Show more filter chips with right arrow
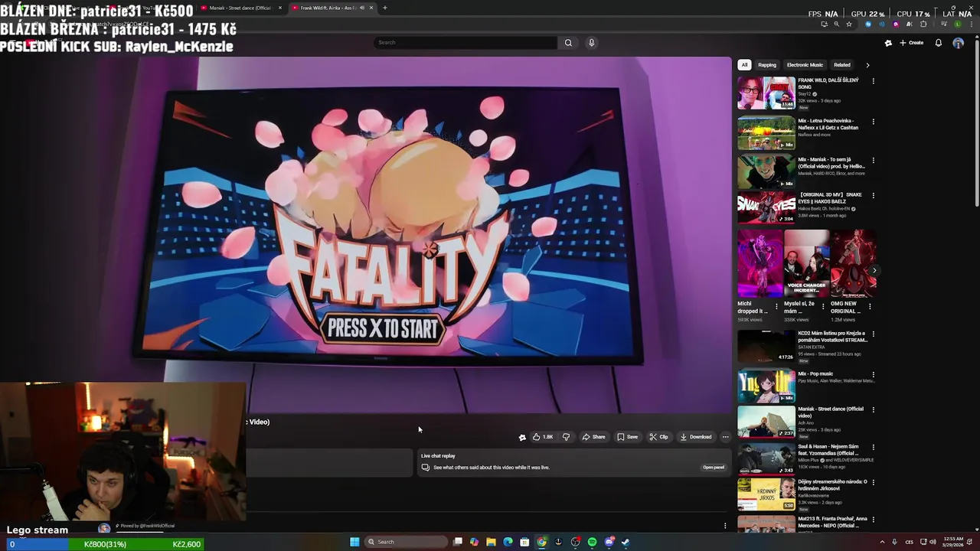The width and height of the screenshot is (980, 551). click(x=867, y=65)
